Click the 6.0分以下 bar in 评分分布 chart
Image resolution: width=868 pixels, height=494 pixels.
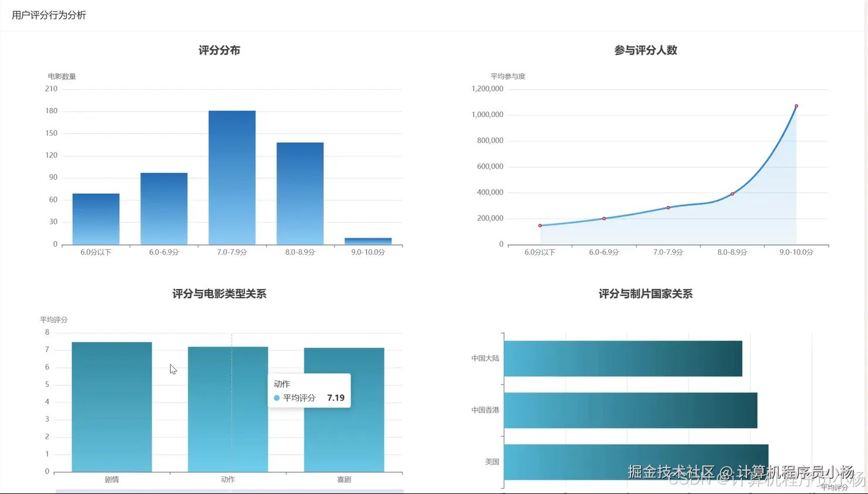point(96,219)
